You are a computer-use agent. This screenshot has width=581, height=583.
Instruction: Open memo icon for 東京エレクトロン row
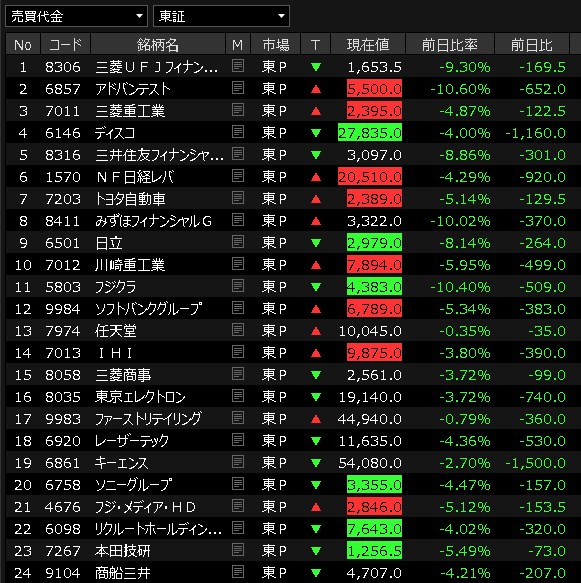point(238,396)
